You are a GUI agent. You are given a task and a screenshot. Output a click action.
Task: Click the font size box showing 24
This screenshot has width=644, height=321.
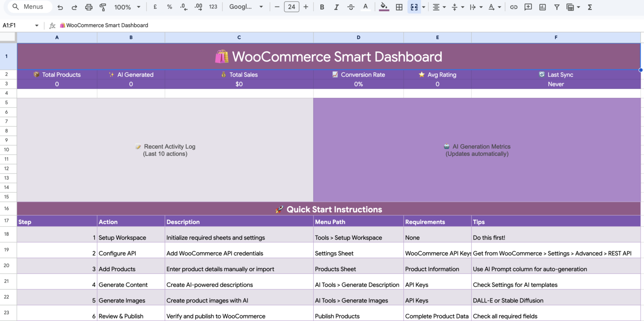[291, 7]
